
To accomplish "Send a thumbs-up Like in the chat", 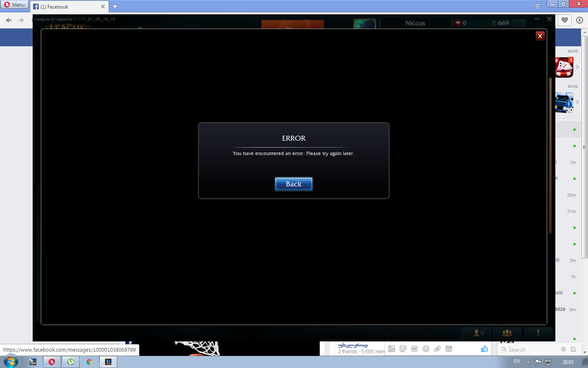I will [x=485, y=349].
